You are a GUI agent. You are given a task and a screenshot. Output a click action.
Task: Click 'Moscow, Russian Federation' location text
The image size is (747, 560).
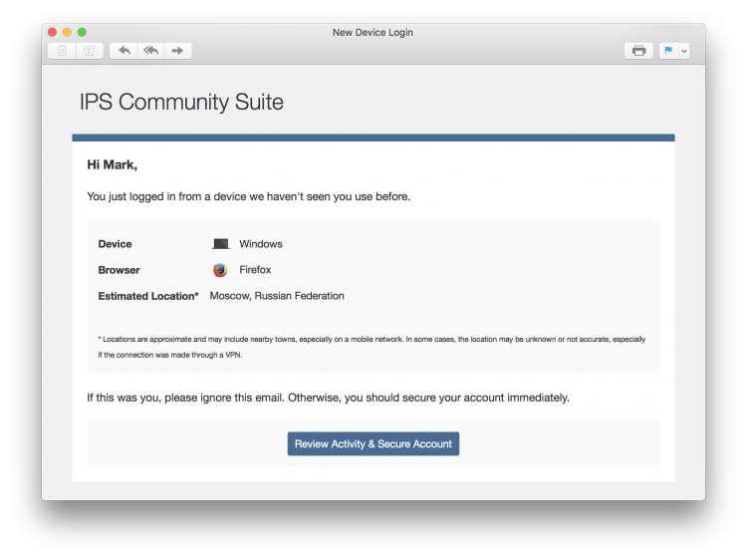click(x=277, y=296)
